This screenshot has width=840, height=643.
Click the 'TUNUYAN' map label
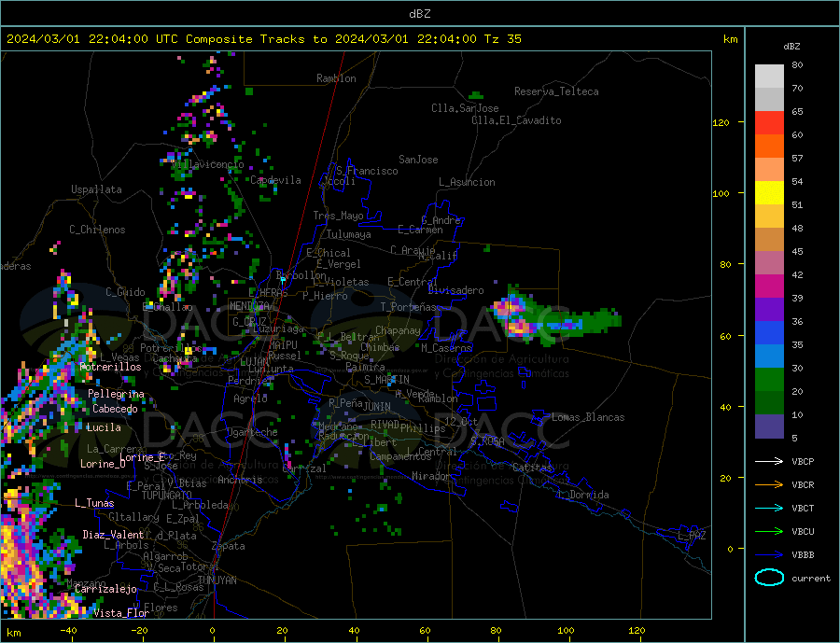[x=217, y=580]
